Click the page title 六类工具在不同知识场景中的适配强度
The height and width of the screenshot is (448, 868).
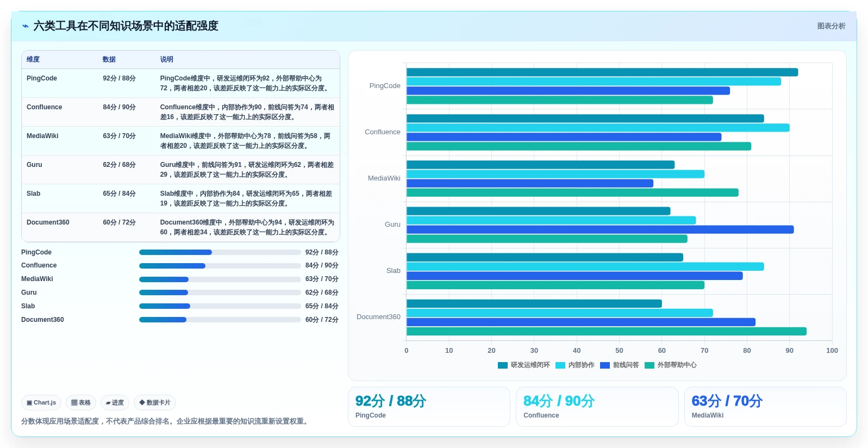click(126, 26)
